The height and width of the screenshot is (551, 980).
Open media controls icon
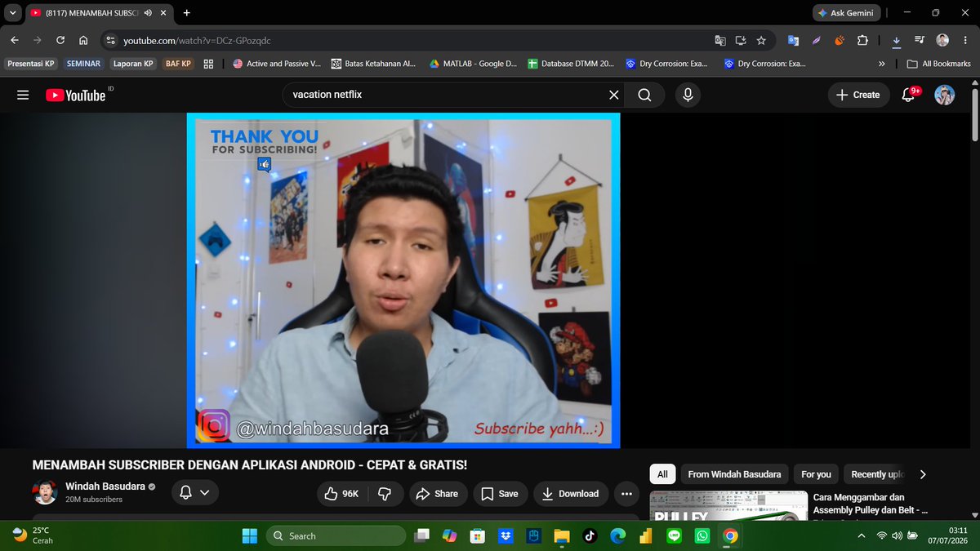click(x=920, y=40)
